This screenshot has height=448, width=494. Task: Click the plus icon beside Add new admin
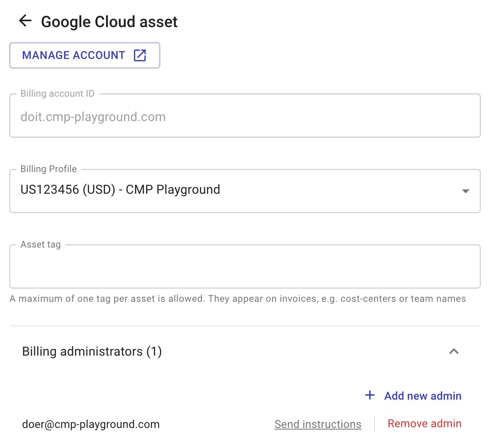(x=370, y=395)
